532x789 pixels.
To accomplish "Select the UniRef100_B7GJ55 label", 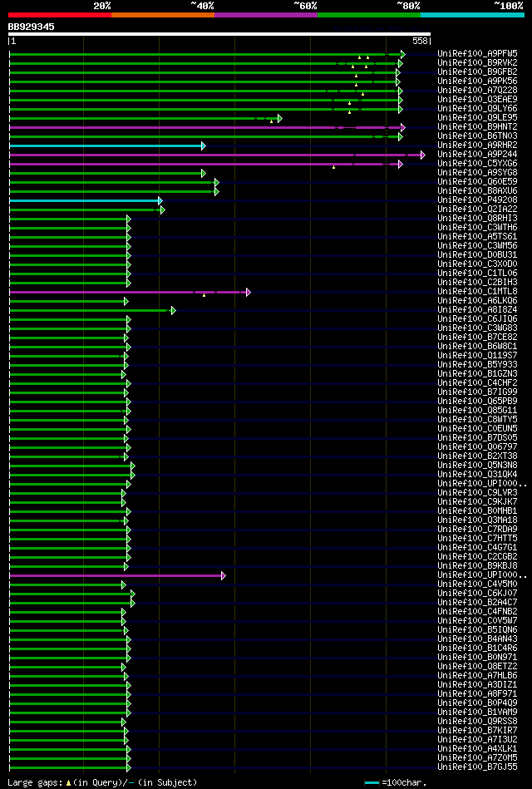I will tap(478, 767).
